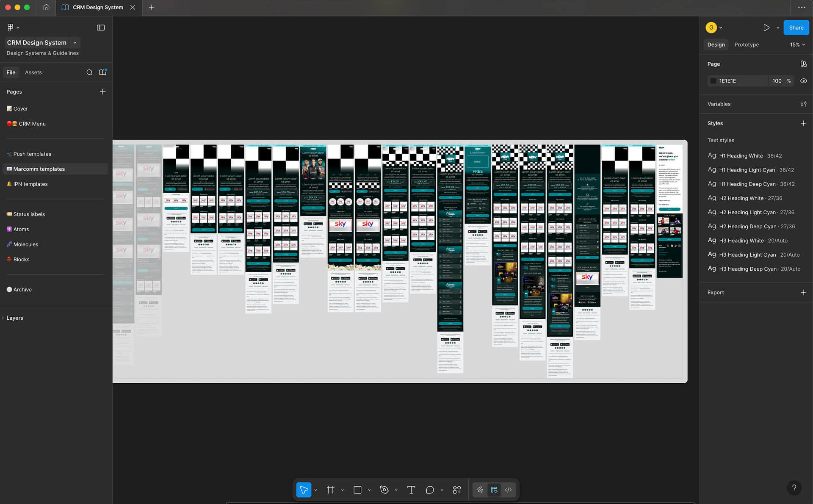Click the 1E1E1E page color swatch
Image resolution: width=813 pixels, height=504 pixels.
pyautogui.click(x=713, y=81)
